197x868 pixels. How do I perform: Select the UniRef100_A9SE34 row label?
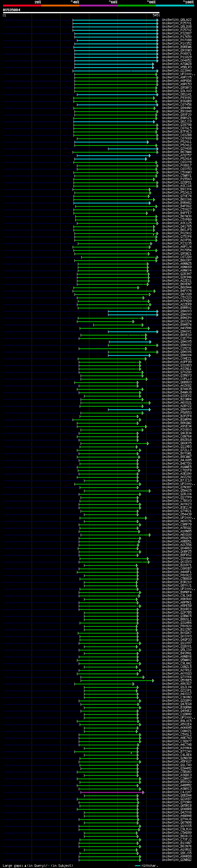click(177, 426)
